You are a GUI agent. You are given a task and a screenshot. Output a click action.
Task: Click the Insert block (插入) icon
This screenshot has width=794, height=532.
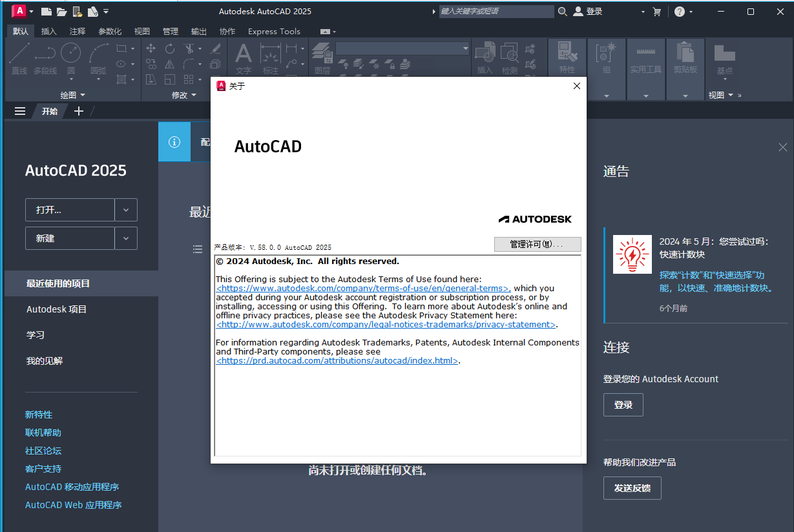coord(485,59)
